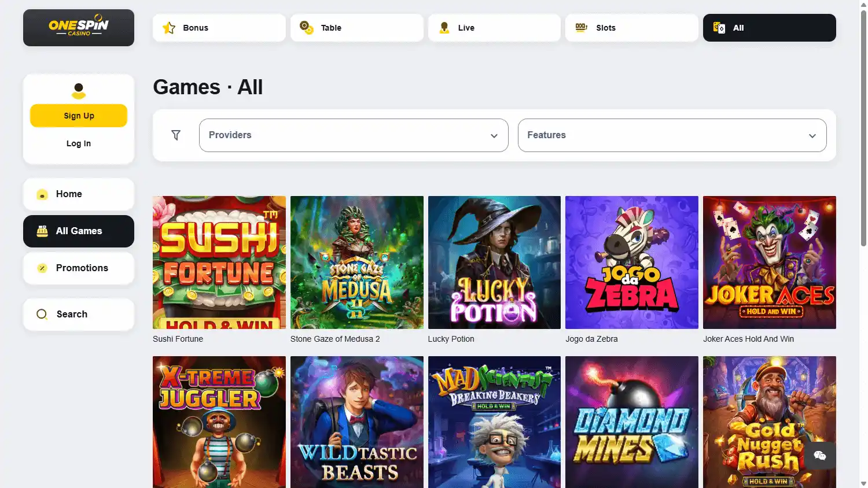Click the 'Stone Gaze of Medusa 2' title text

[x=335, y=339]
